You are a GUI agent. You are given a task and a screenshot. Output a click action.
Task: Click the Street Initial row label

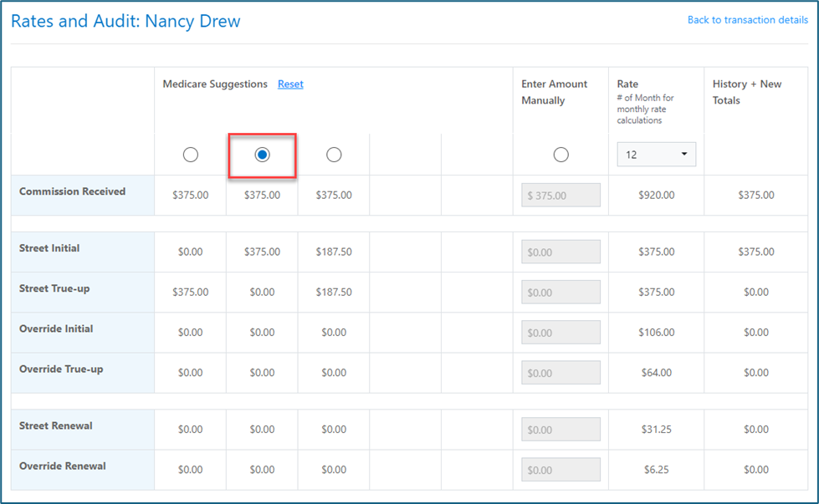(x=49, y=249)
